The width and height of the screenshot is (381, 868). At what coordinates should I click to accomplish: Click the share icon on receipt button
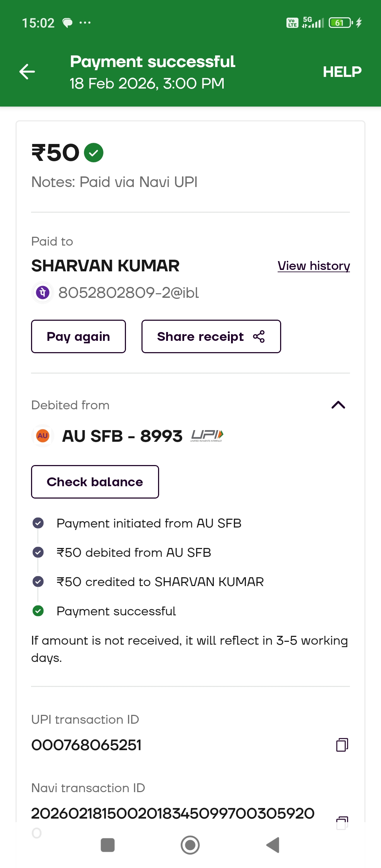[259, 336]
